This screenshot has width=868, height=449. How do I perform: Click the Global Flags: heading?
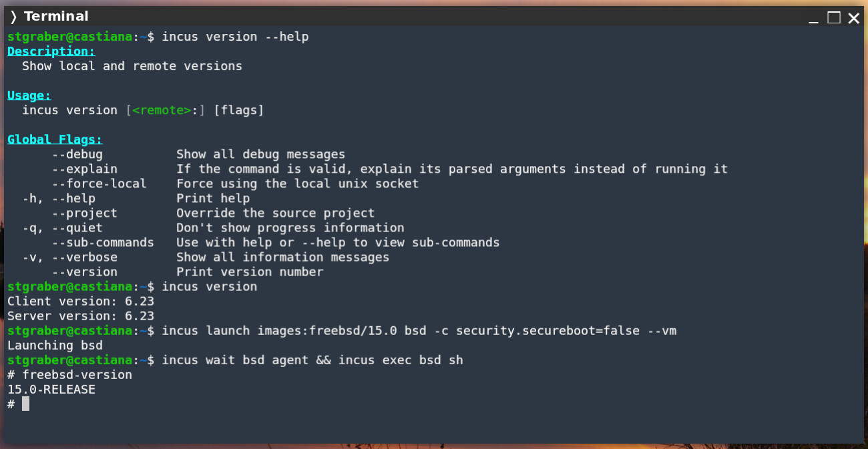click(x=55, y=139)
